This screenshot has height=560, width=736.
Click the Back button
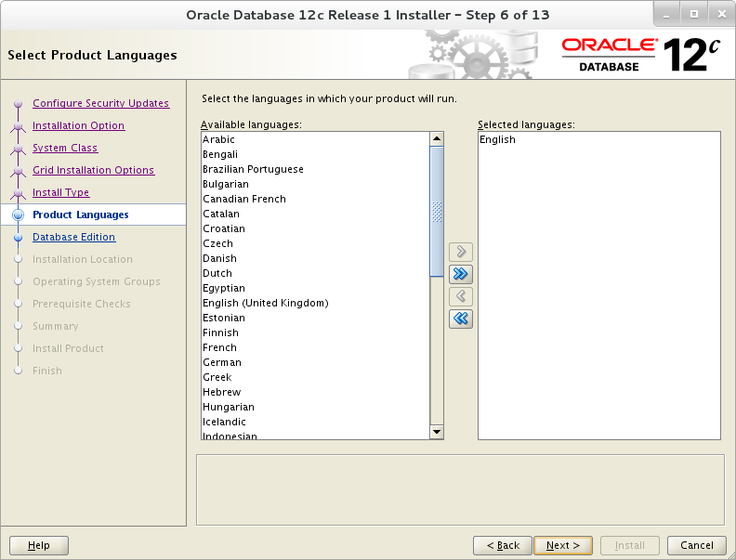pos(502,545)
